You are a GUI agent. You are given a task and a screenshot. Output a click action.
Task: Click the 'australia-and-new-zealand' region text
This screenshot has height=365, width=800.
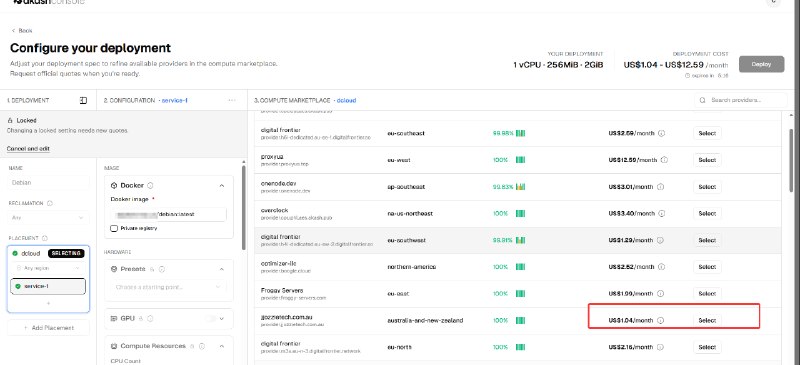click(425, 321)
